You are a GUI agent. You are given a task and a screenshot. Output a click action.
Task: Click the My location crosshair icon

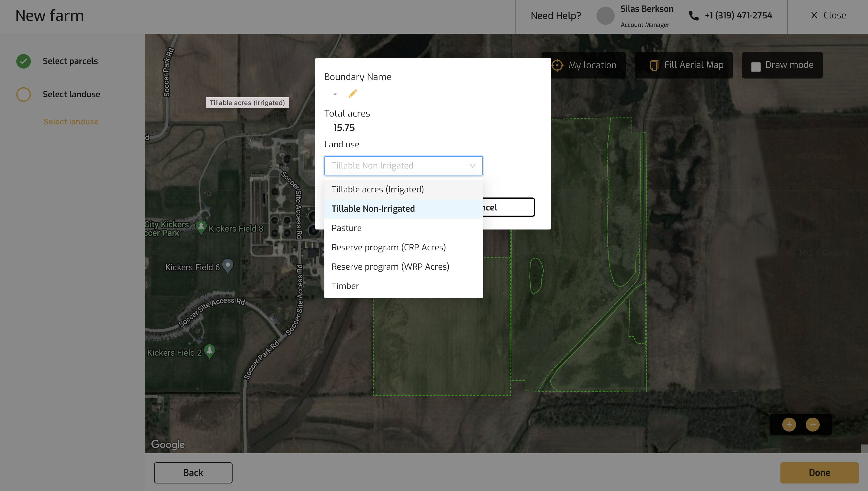coord(557,65)
